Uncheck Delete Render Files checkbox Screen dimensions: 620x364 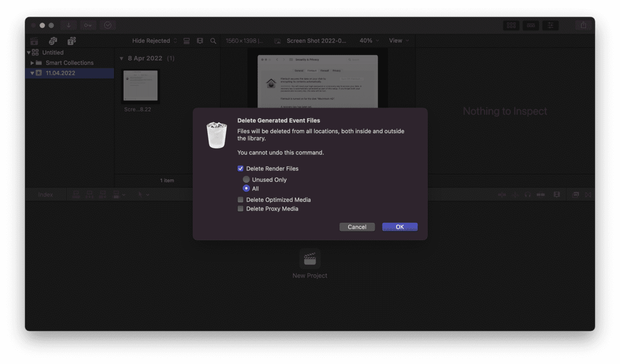pyautogui.click(x=241, y=169)
